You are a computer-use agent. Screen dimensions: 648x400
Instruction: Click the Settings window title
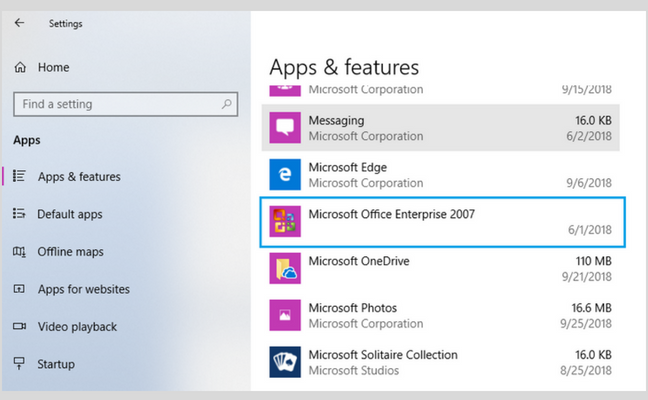pos(65,24)
